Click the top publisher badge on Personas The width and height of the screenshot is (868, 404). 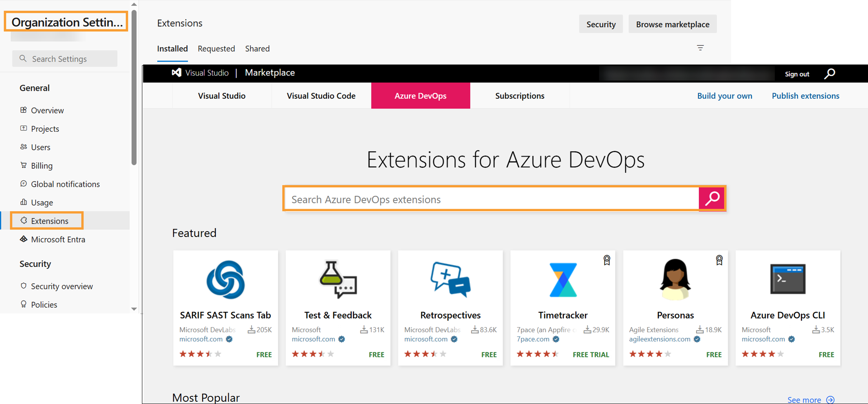tap(719, 260)
